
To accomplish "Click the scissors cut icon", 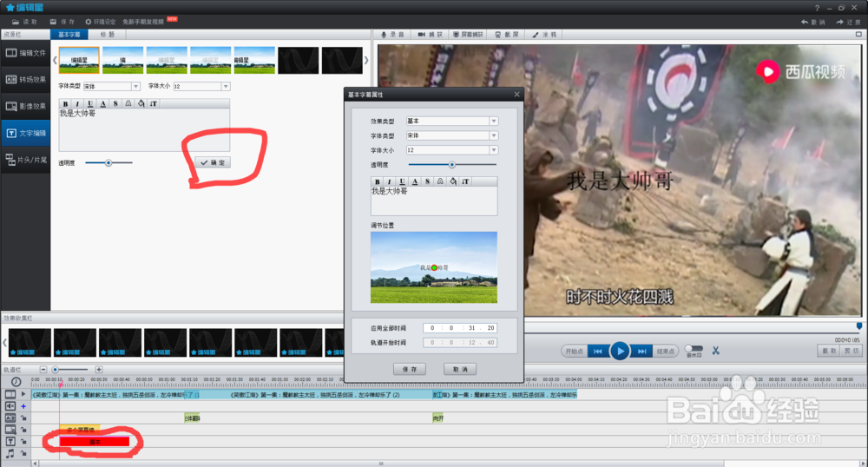I will pos(716,351).
